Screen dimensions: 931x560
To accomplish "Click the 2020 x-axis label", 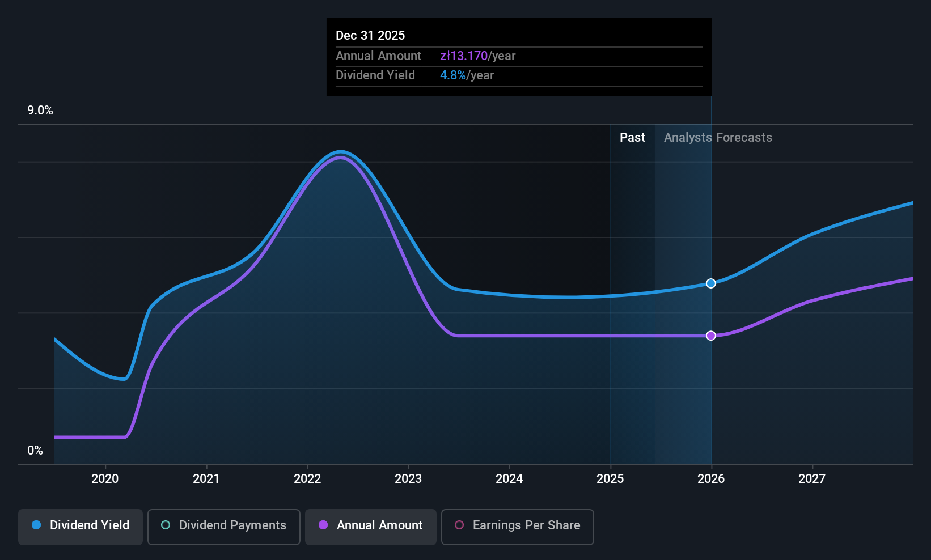I will pyautogui.click(x=105, y=478).
